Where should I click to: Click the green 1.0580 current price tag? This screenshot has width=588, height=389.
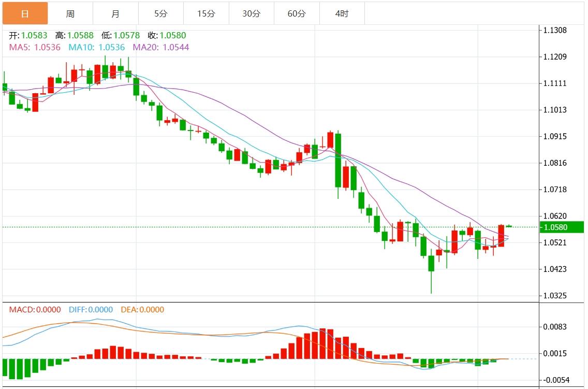pyautogui.click(x=561, y=227)
